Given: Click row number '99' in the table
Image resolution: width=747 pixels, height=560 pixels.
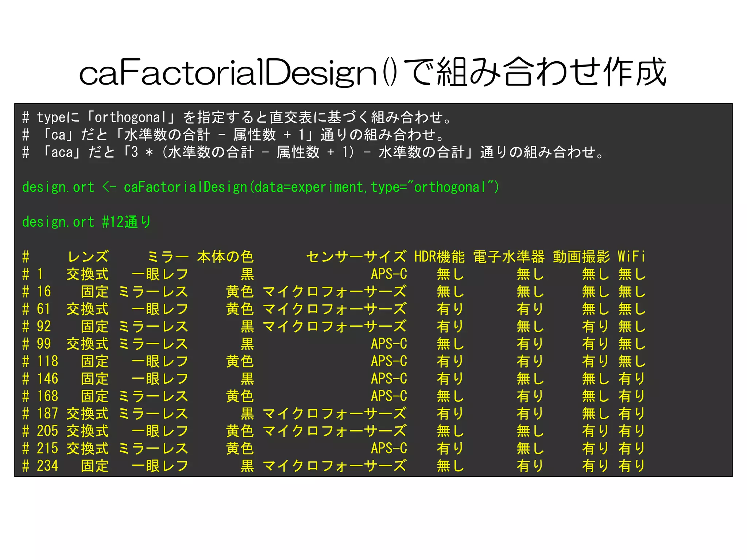Looking at the screenshot, I should [44, 344].
